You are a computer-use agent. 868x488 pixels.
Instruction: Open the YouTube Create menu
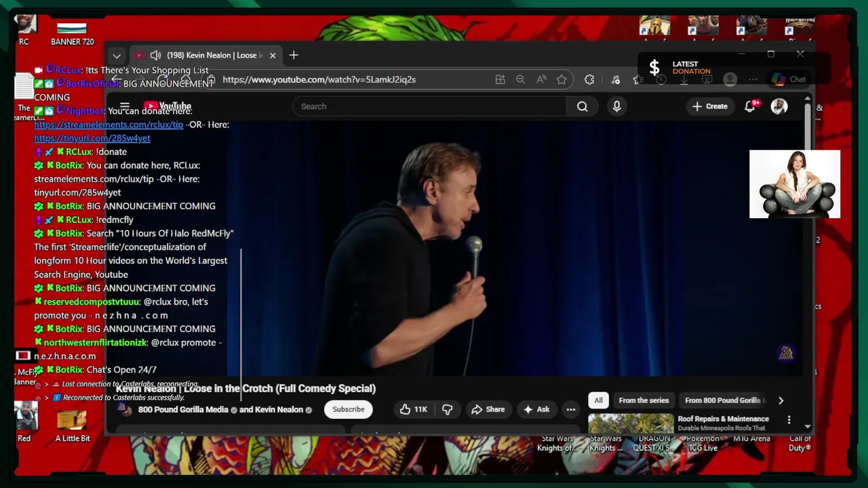(x=710, y=106)
